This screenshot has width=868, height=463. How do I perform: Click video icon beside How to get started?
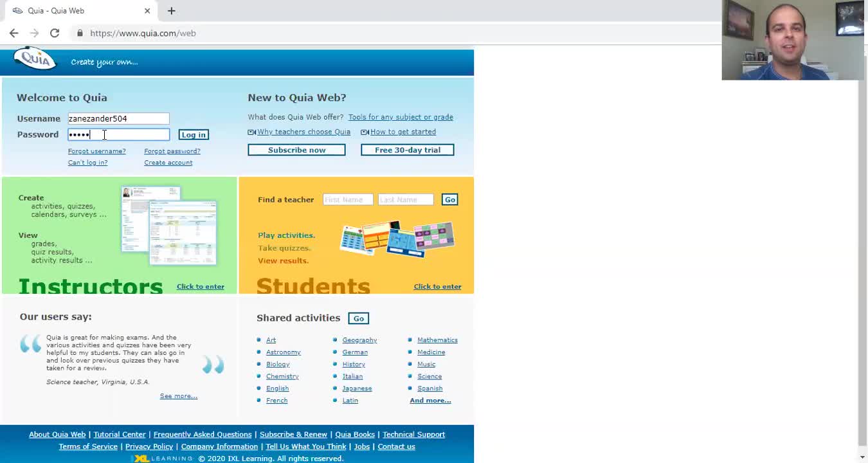(x=365, y=132)
